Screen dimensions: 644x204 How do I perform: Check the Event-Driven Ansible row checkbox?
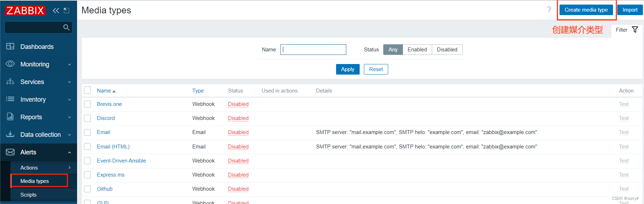coord(88,161)
